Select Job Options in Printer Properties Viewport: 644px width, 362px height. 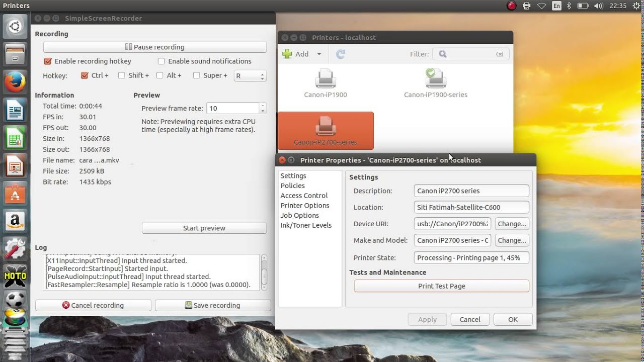[x=300, y=215]
